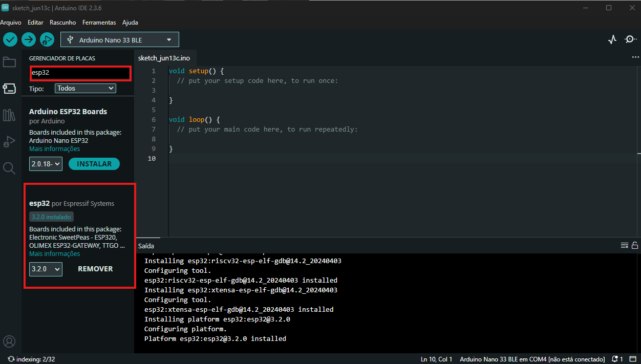
Task: Open the Arduino Nano 33 BLE board selector
Action: tap(120, 40)
